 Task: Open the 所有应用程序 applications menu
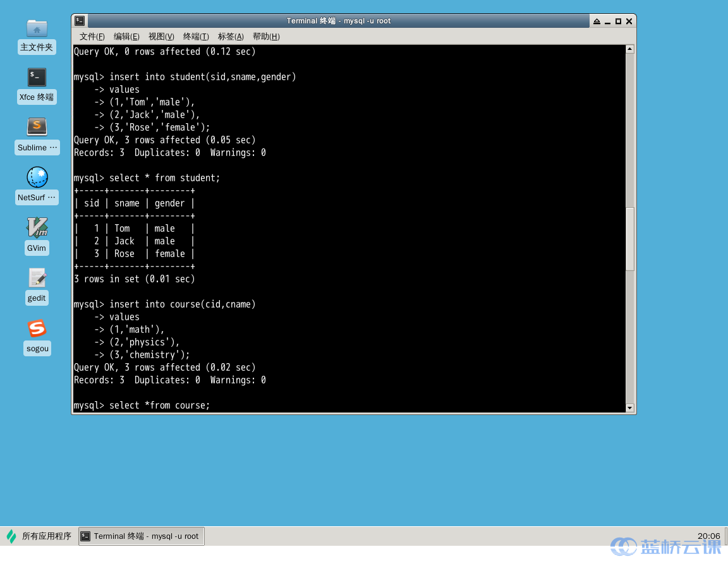pyautogui.click(x=39, y=536)
